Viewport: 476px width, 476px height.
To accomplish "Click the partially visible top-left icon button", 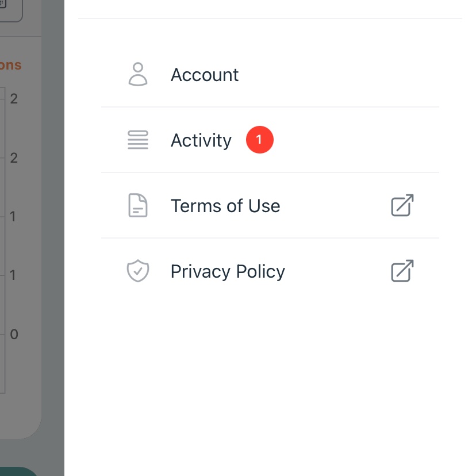I will pos(10,10).
